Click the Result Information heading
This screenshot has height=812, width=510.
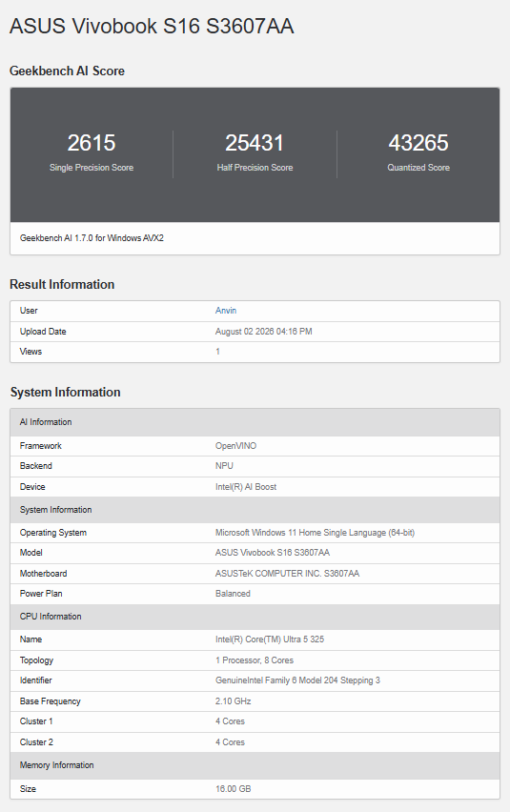point(62,284)
